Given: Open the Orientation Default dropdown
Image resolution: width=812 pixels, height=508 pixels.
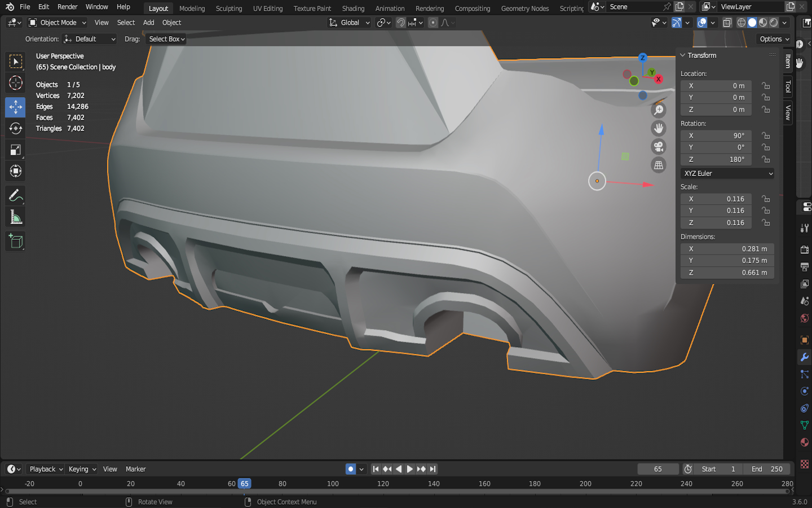Looking at the screenshot, I should pos(90,39).
